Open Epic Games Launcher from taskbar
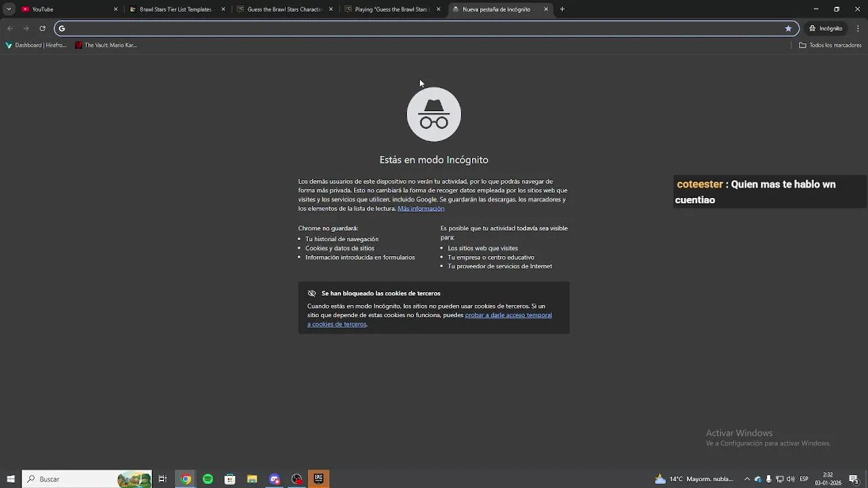This screenshot has width=868, height=488. (x=319, y=479)
